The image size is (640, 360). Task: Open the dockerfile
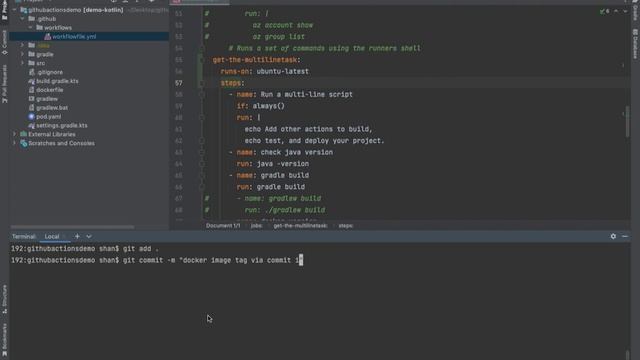pyautogui.click(x=49, y=90)
